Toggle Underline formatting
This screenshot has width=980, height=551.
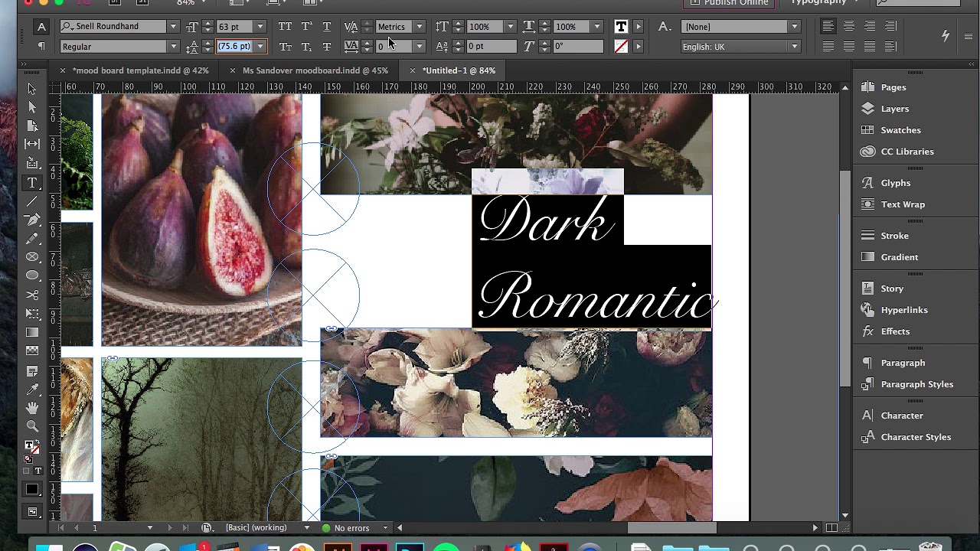pyautogui.click(x=327, y=27)
